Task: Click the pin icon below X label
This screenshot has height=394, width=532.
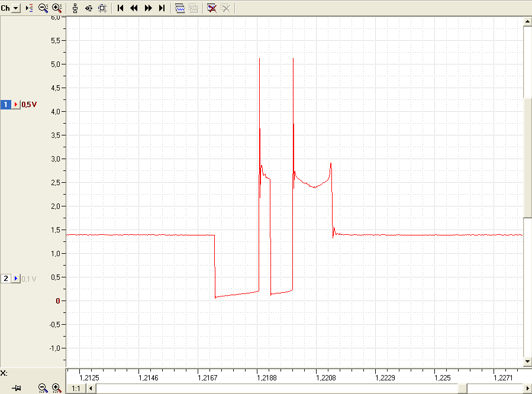Action: pyautogui.click(x=17, y=388)
